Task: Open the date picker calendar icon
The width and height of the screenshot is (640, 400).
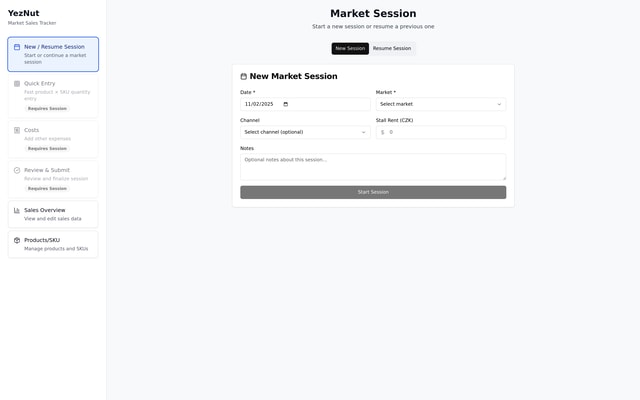Action: (x=285, y=104)
